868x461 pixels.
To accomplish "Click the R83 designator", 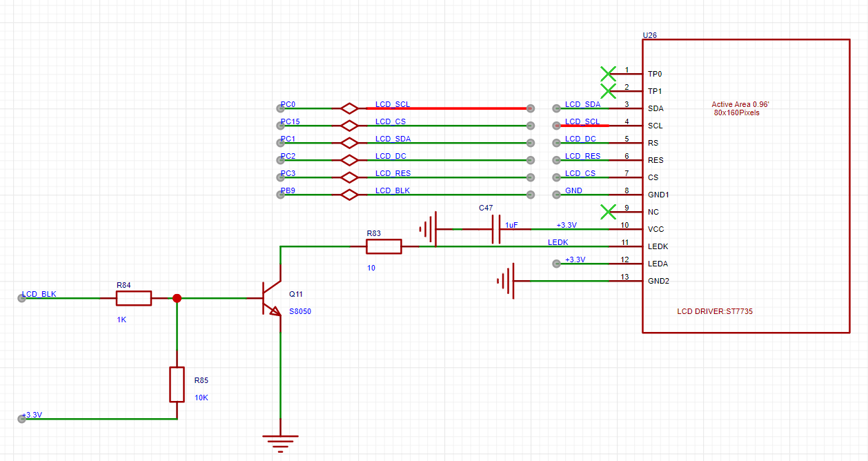I will coord(373,233).
